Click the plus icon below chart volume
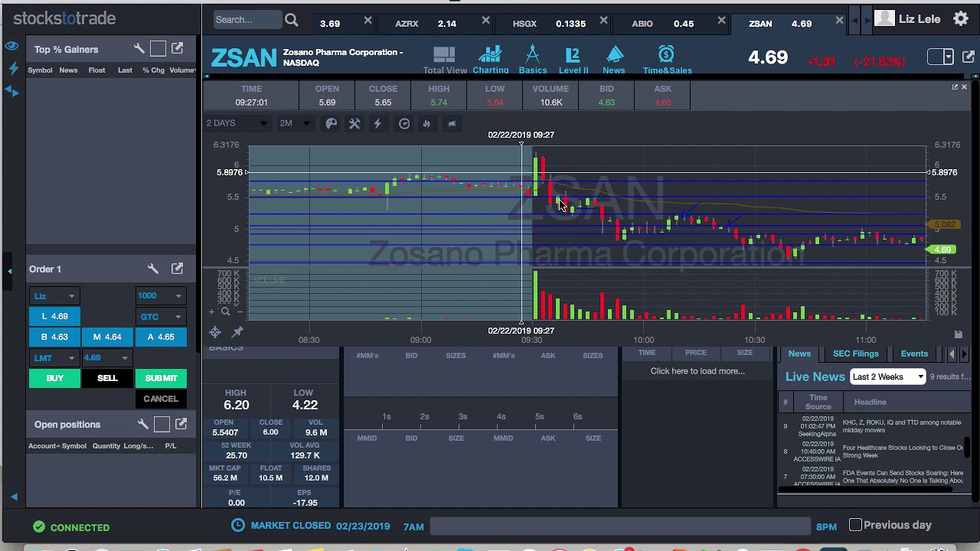Screen dimensions: 980x551 pos(212,311)
